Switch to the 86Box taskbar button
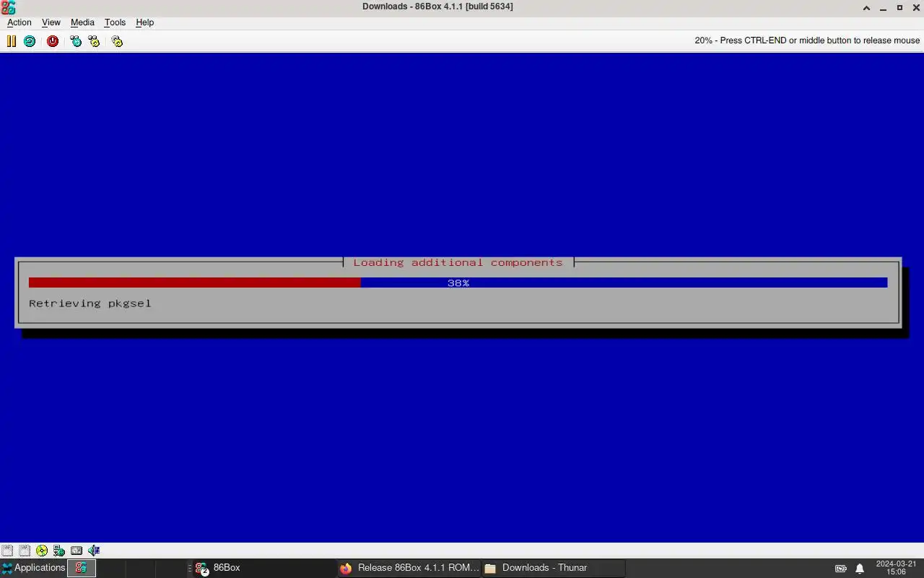 tap(263, 568)
